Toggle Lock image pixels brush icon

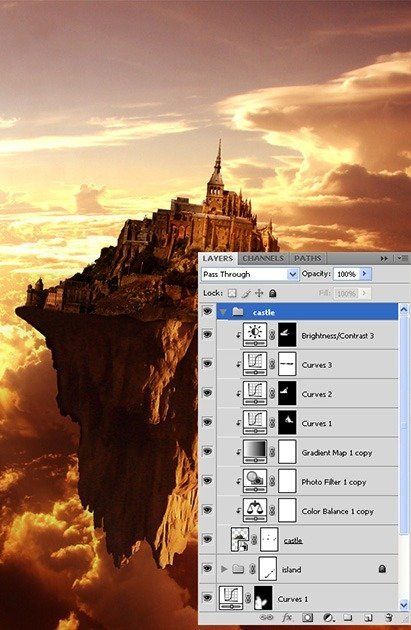pyautogui.click(x=246, y=293)
